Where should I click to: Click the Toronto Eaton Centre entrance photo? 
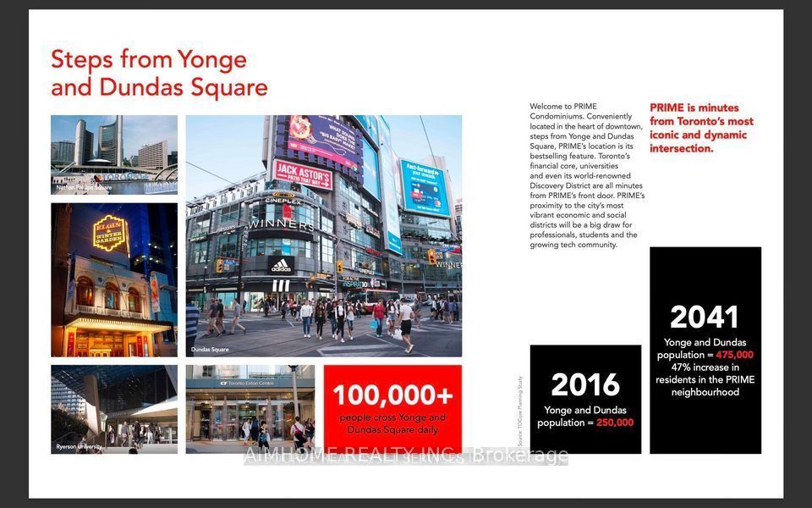(250, 410)
